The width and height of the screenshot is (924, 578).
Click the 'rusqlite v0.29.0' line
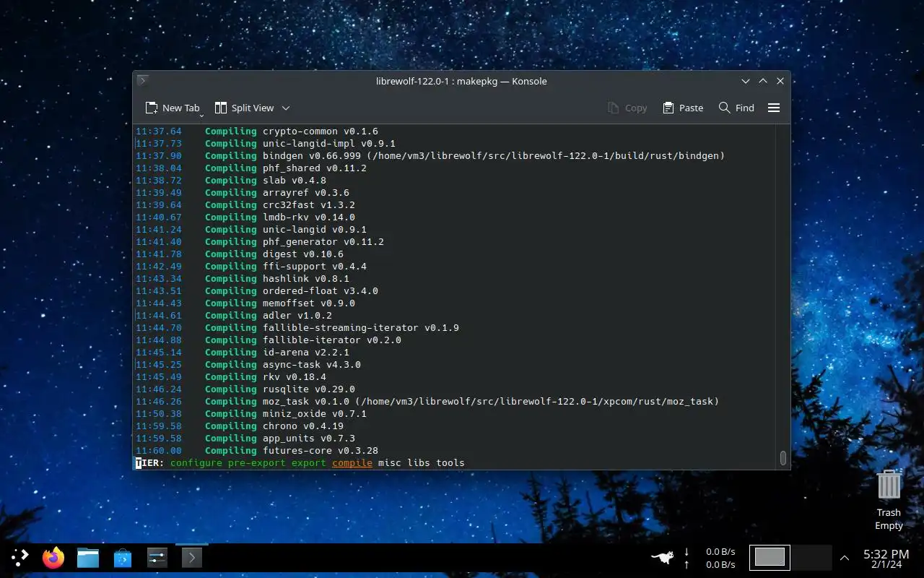[x=309, y=389]
